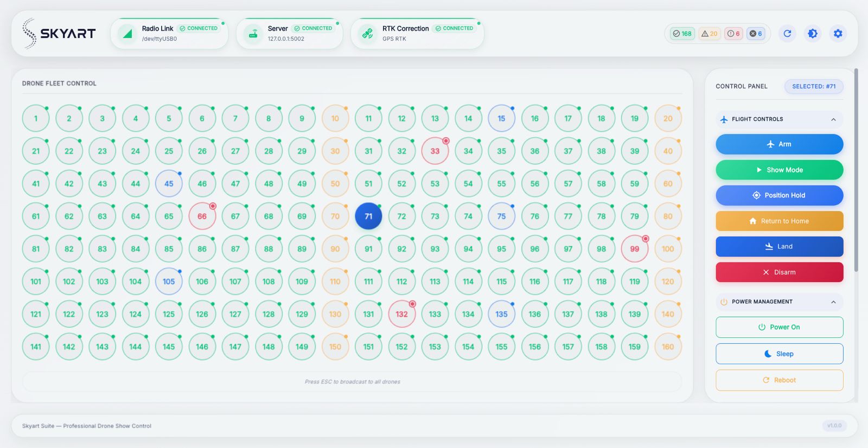
Task: Click the RTK Correction CONNECTED status label
Action: tap(454, 28)
